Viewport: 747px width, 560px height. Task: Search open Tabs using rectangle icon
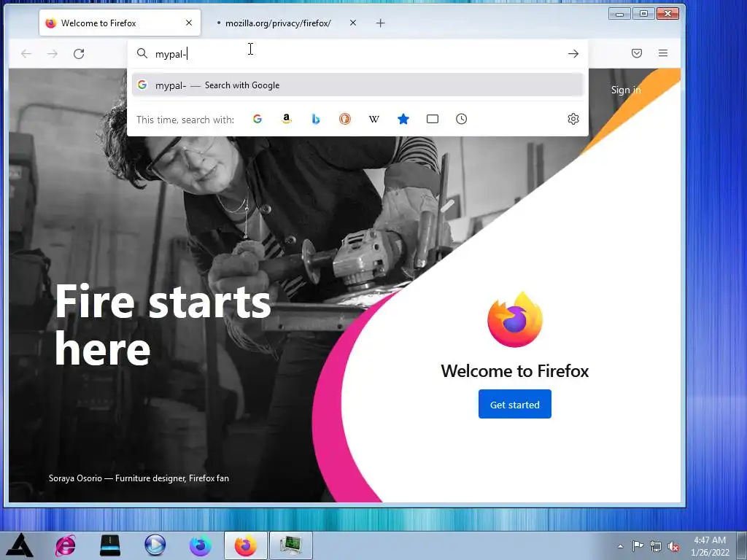pyautogui.click(x=433, y=119)
